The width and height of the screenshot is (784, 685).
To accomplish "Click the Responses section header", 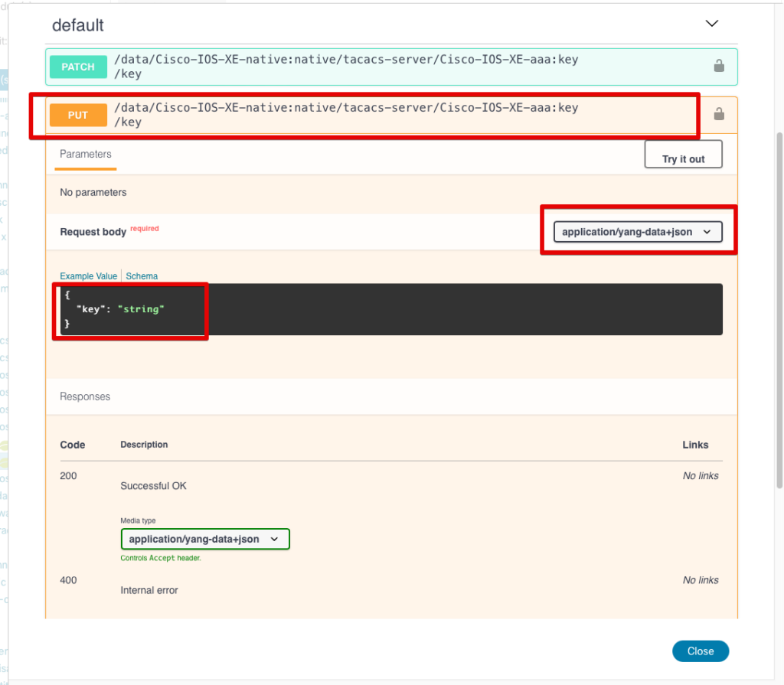I will [x=84, y=396].
